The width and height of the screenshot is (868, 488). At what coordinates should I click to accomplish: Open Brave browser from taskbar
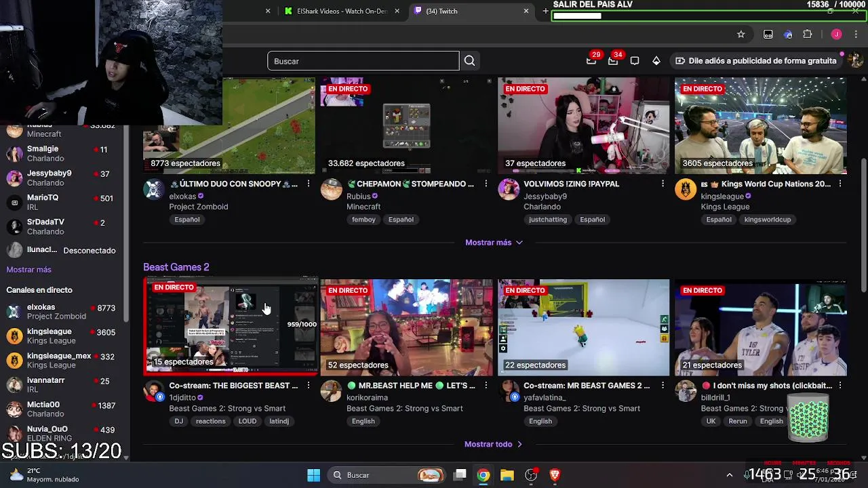[x=555, y=475]
